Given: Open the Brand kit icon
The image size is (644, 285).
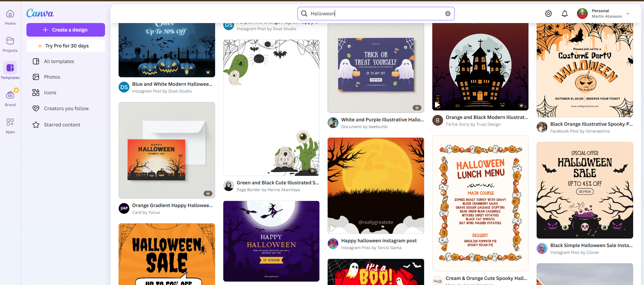Looking at the screenshot, I should click(10, 95).
